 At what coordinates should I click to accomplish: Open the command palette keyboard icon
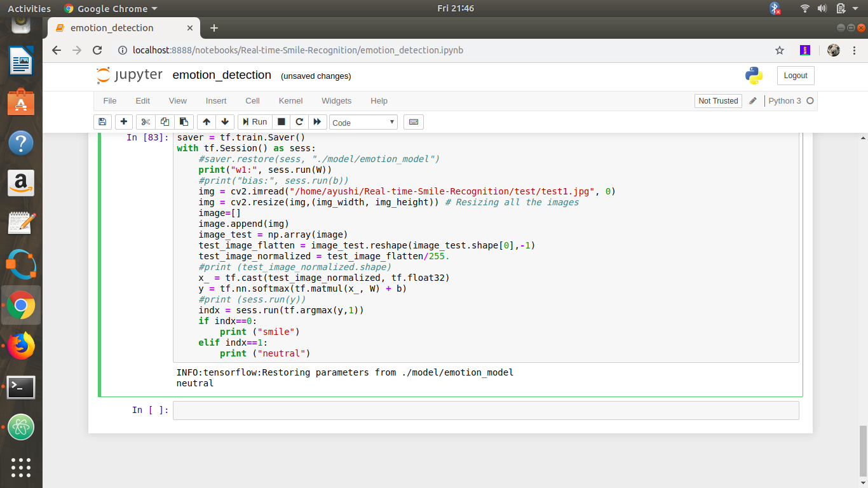(x=414, y=122)
